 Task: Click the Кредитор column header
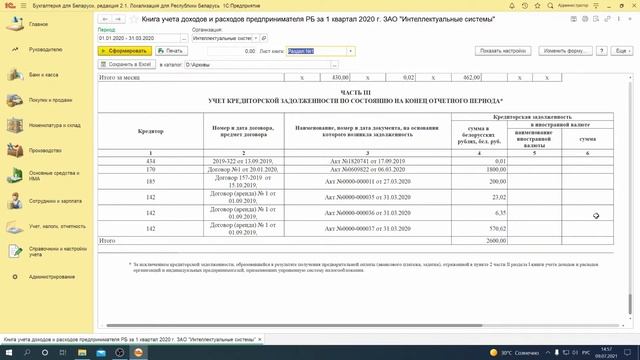[x=151, y=131]
